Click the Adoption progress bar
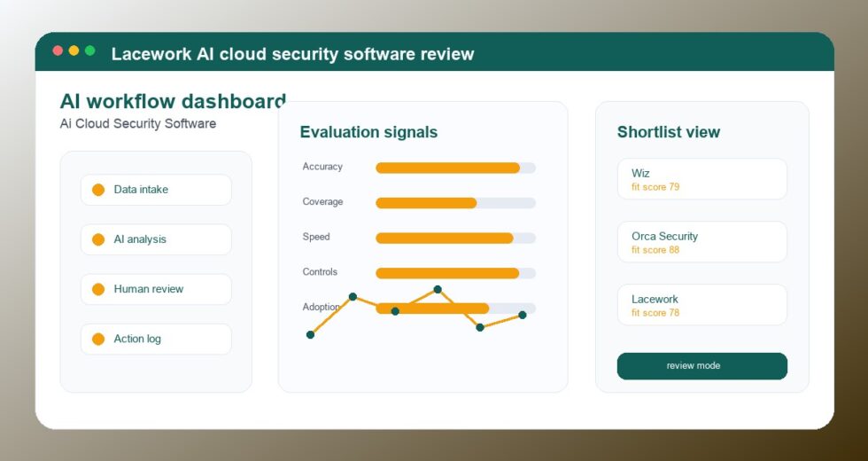This screenshot has height=461, width=868. 455,309
